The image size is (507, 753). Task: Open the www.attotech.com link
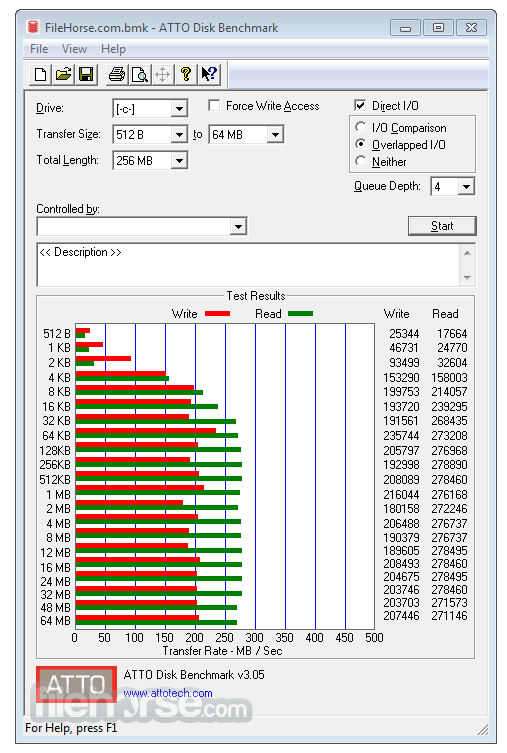click(168, 693)
